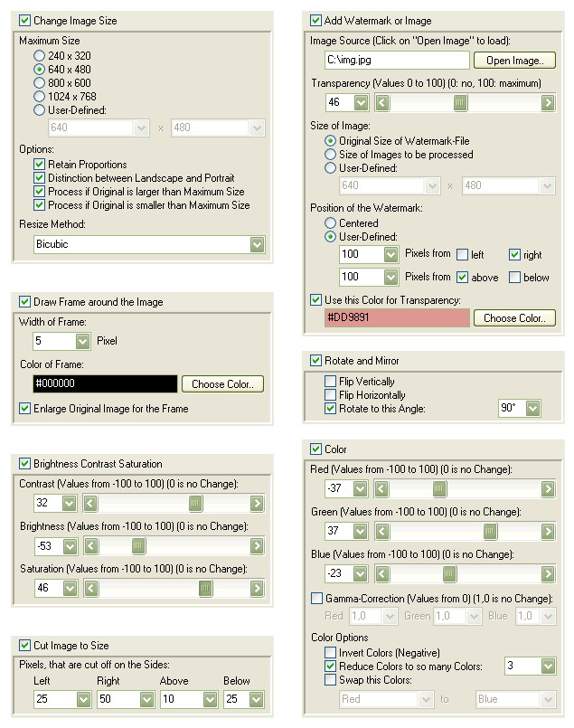This screenshot has height=728, width=574.
Task: Click the Transparency slider right arrow
Action: click(548, 102)
